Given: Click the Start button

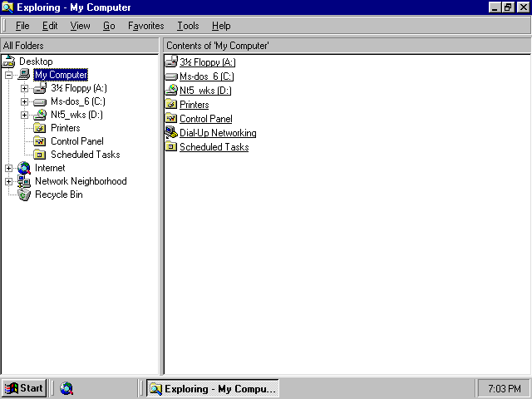Looking at the screenshot, I should point(24,388).
